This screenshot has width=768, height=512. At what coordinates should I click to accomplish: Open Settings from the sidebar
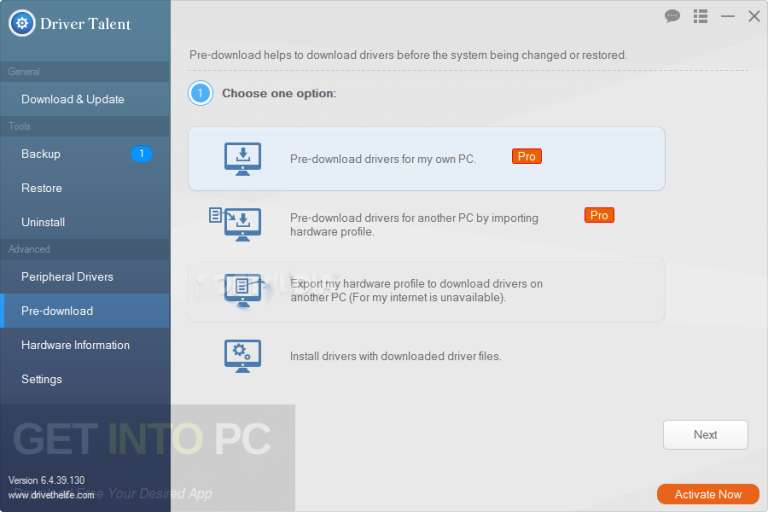(85, 379)
